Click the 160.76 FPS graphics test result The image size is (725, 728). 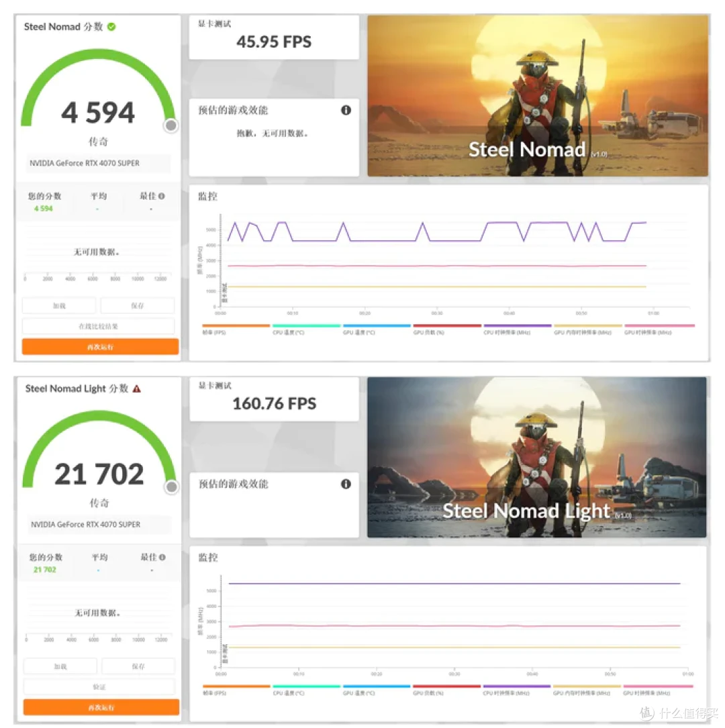point(275,403)
